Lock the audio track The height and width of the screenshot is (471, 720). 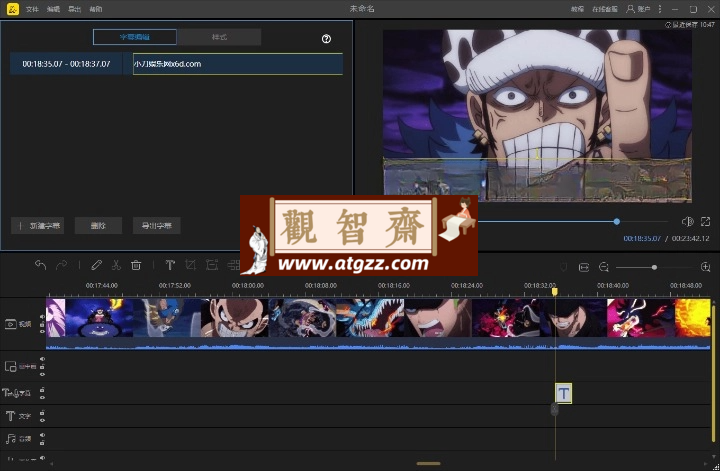tap(42, 443)
